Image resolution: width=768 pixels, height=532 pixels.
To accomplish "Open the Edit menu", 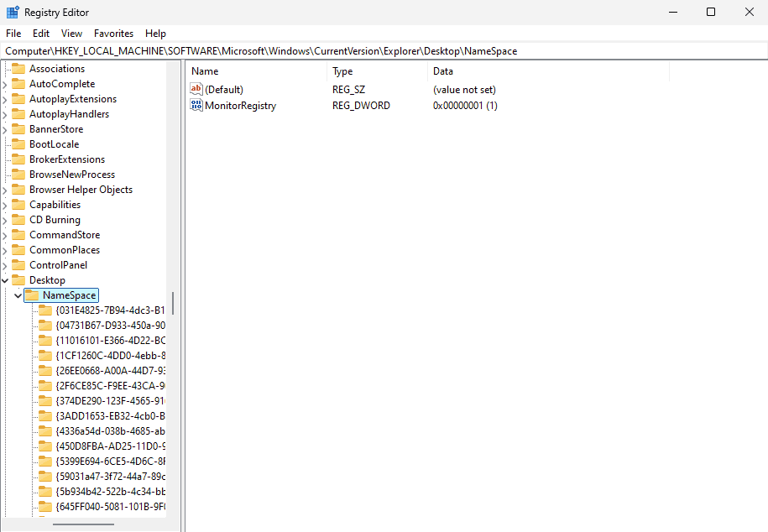I will point(40,34).
